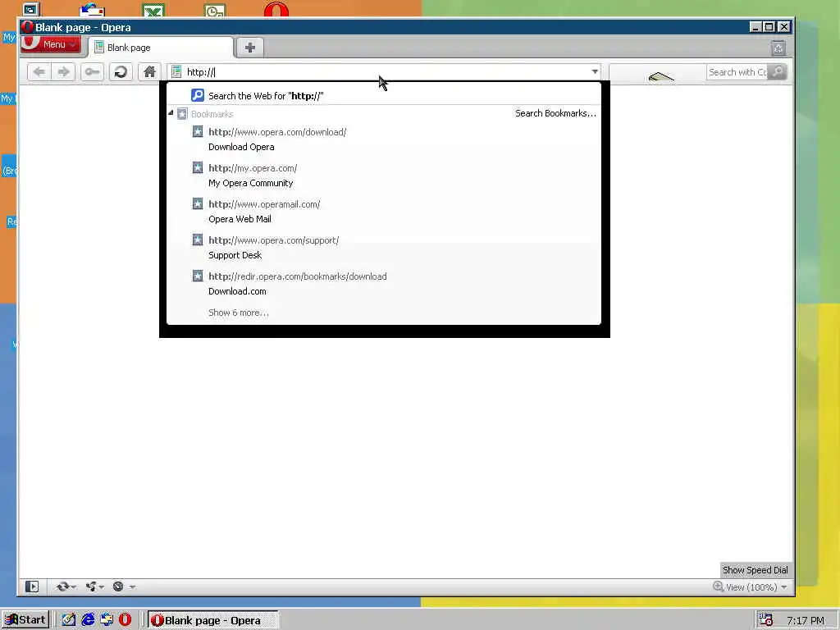
Task: Select the www.opera.com/support/ suggestion
Action: pyautogui.click(x=273, y=240)
